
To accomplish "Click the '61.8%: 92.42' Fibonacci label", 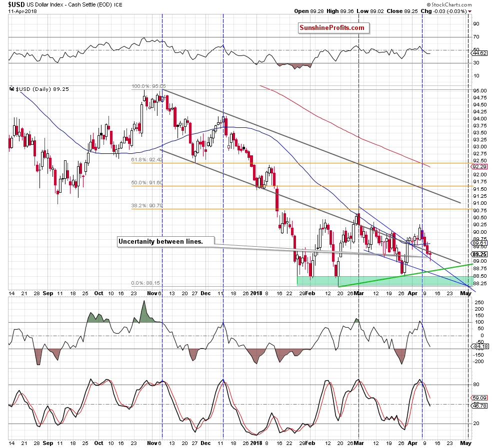I will click(x=147, y=160).
